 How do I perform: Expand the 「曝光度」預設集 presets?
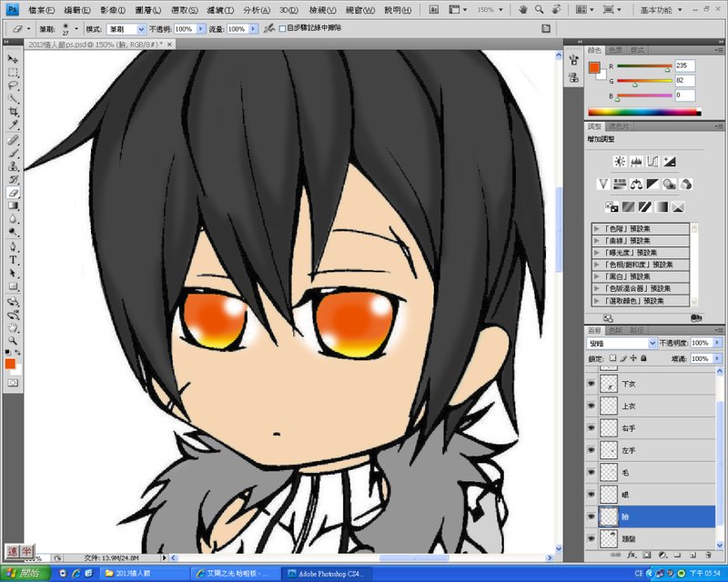[x=597, y=253]
